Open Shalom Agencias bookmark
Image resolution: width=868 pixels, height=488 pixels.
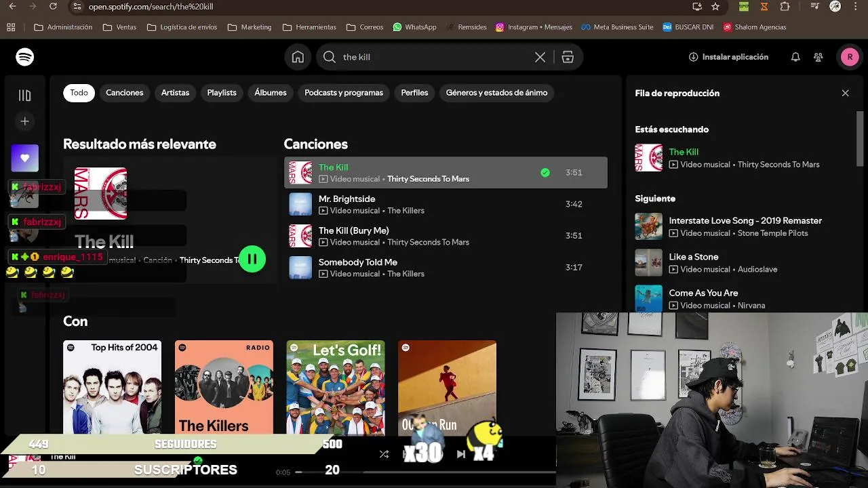coord(755,27)
